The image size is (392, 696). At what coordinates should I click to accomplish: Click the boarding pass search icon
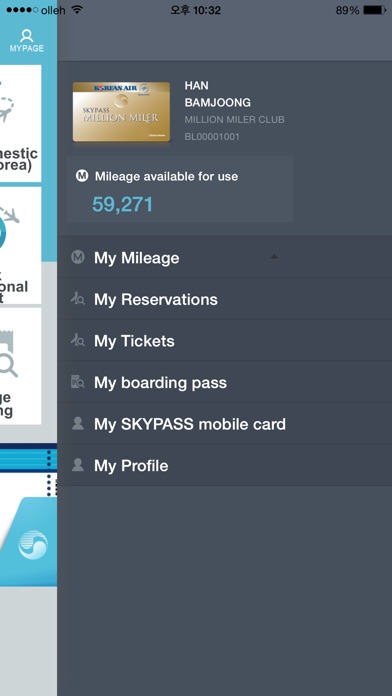tap(77, 382)
